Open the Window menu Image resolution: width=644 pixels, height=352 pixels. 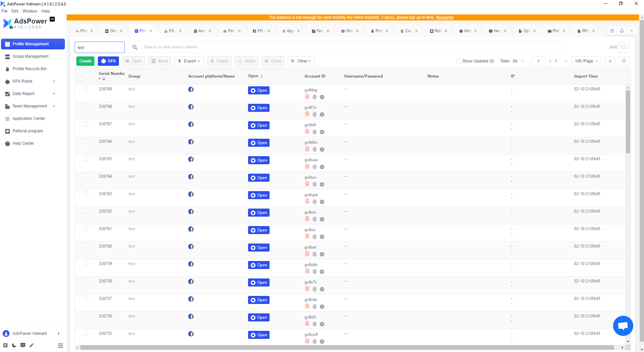30,11
